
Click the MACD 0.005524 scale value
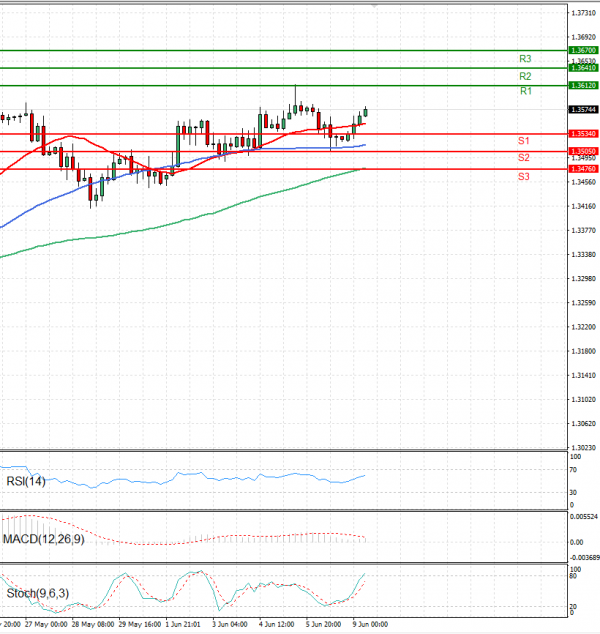coord(584,517)
